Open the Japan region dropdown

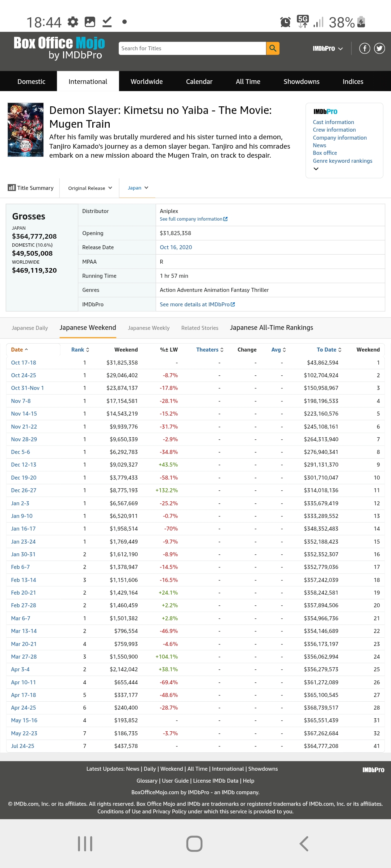[x=138, y=188]
